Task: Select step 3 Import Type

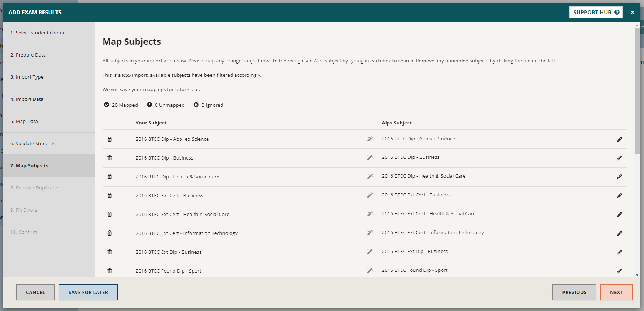Action: click(x=27, y=77)
